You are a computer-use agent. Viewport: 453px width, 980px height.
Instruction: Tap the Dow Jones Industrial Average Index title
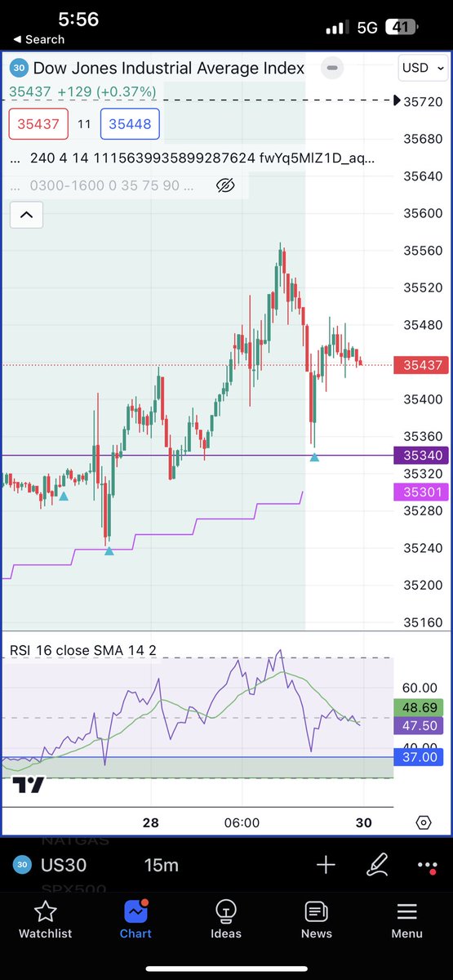coord(169,69)
